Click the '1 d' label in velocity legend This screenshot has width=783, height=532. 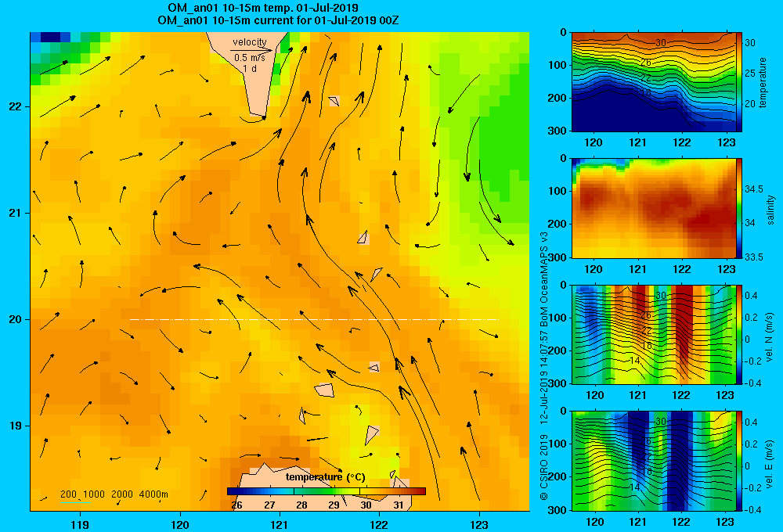[x=250, y=68]
